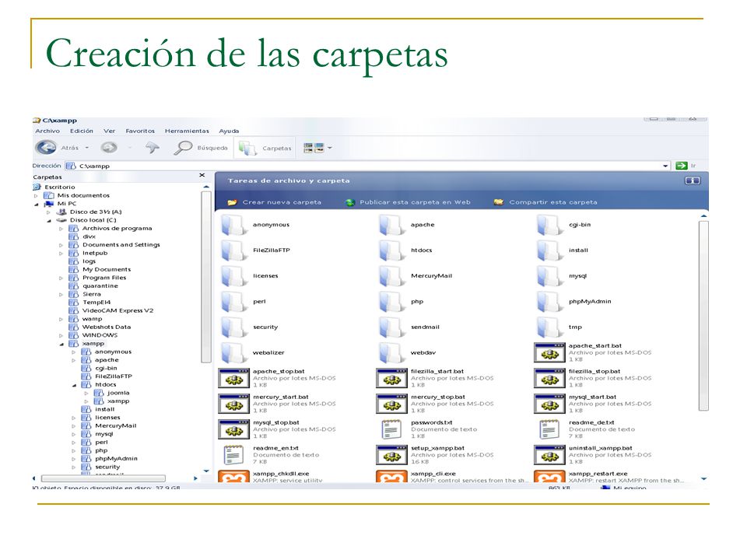The image size is (747, 560).
Task: Select the phpMyAdmin folder icon in file list
Action: [x=549, y=302]
